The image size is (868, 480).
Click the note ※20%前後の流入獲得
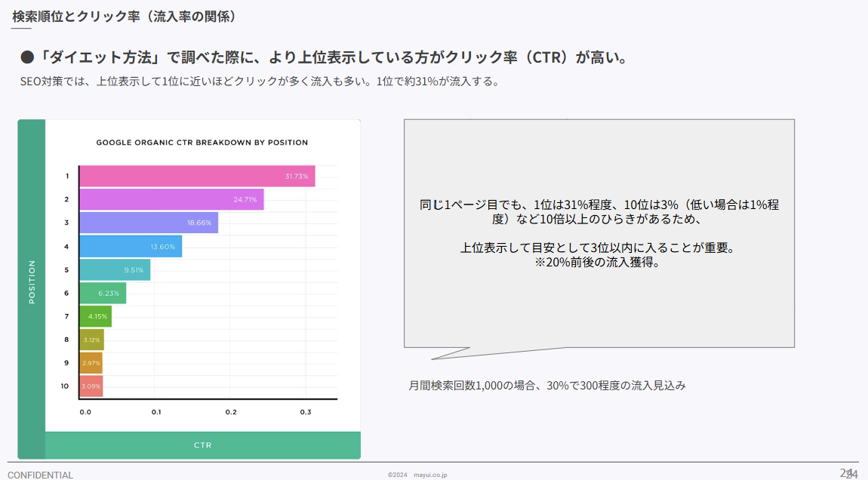coord(599,262)
